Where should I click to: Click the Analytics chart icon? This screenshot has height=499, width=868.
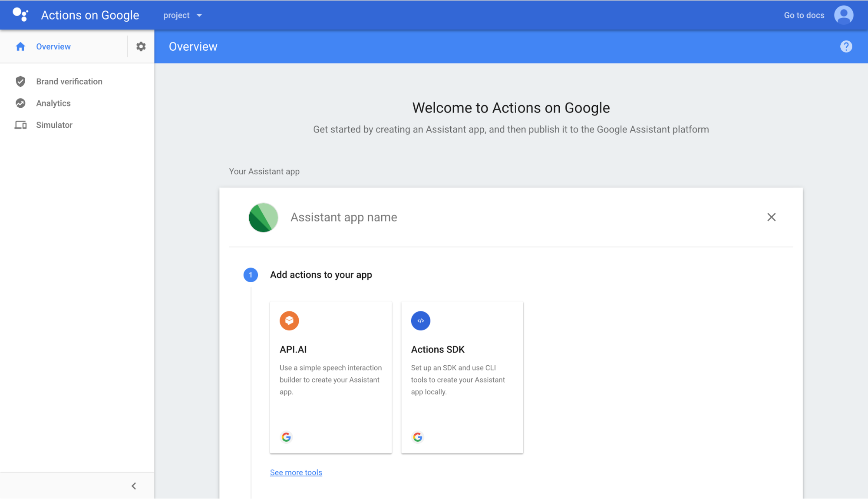coord(20,103)
